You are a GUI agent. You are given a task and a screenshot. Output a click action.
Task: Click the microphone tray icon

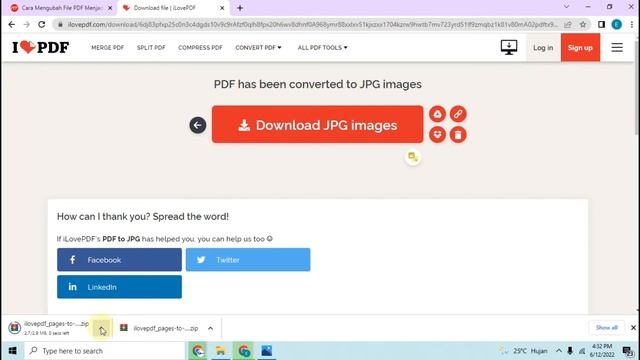pyautogui.click(x=570, y=351)
